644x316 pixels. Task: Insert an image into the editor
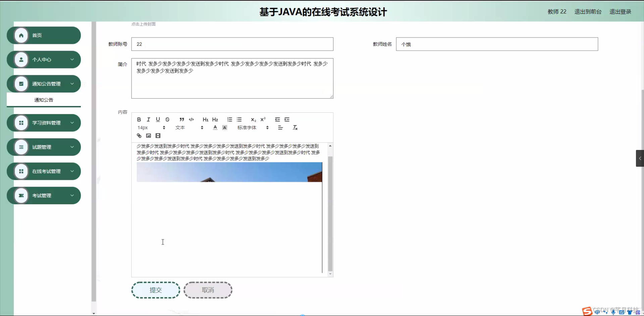(148, 136)
